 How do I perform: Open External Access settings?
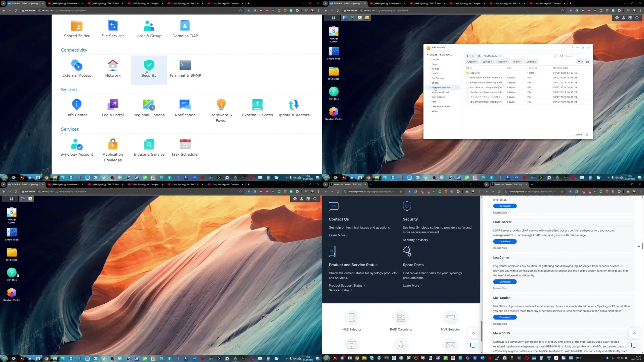(77, 68)
